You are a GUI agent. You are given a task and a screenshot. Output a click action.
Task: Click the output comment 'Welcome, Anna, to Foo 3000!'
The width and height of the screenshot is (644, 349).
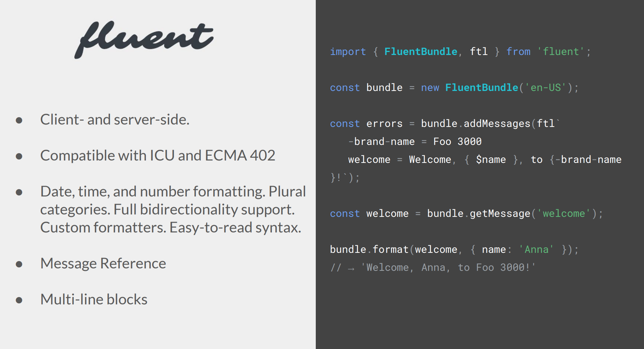click(448, 267)
